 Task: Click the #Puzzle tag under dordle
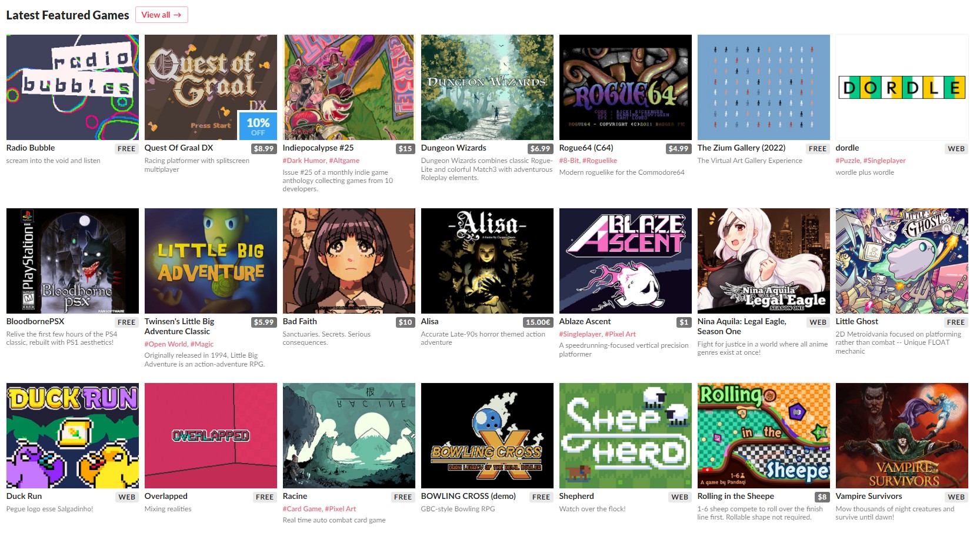tap(848, 161)
